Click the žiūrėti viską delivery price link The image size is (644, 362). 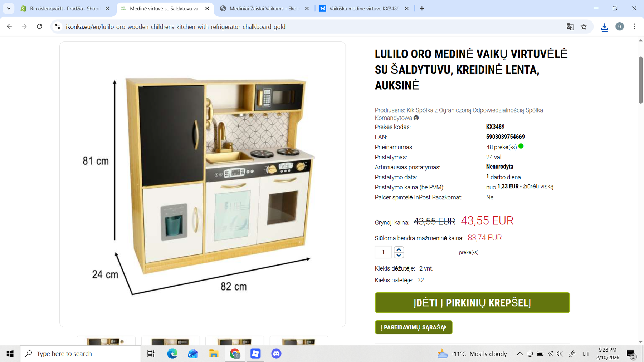[538, 187]
